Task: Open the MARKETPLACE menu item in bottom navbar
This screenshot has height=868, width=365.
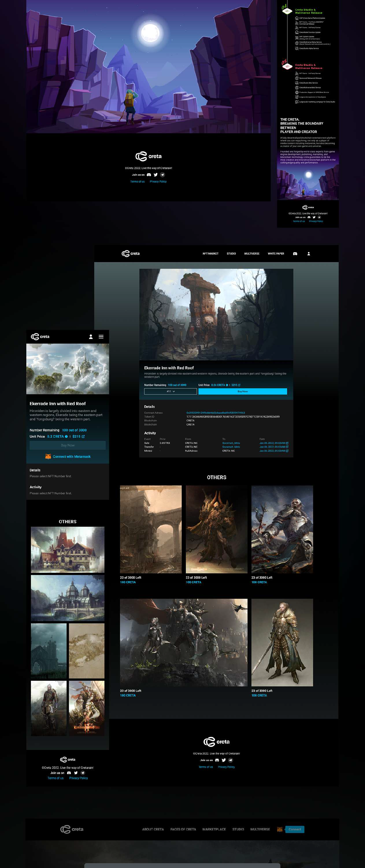Action: pos(214,829)
